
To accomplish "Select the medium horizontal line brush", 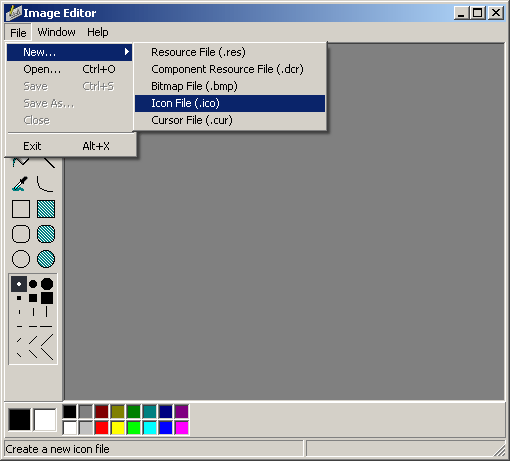I will pyautogui.click(x=33, y=326).
